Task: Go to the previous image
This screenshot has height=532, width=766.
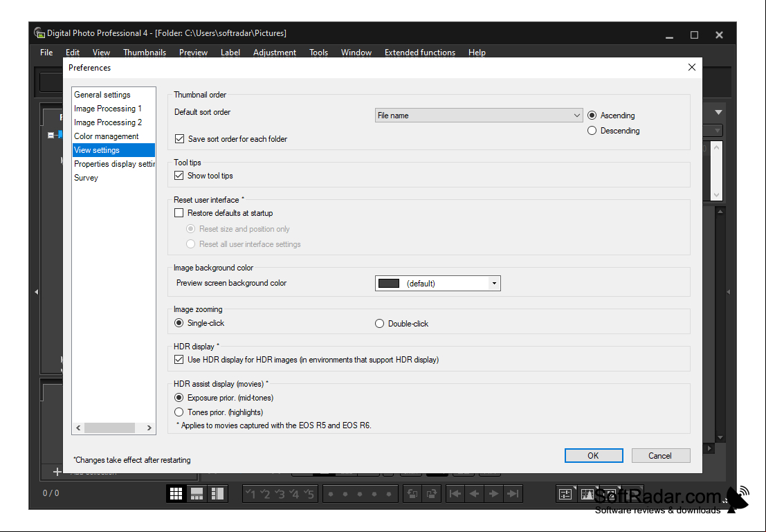Action: tap(475, 494)
